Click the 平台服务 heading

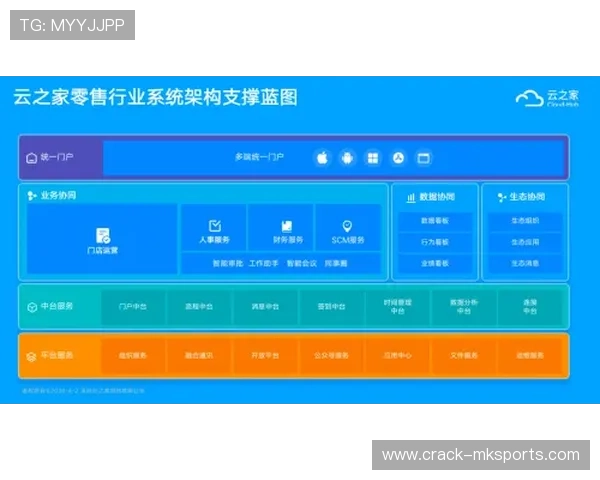(x=57, y=356)
